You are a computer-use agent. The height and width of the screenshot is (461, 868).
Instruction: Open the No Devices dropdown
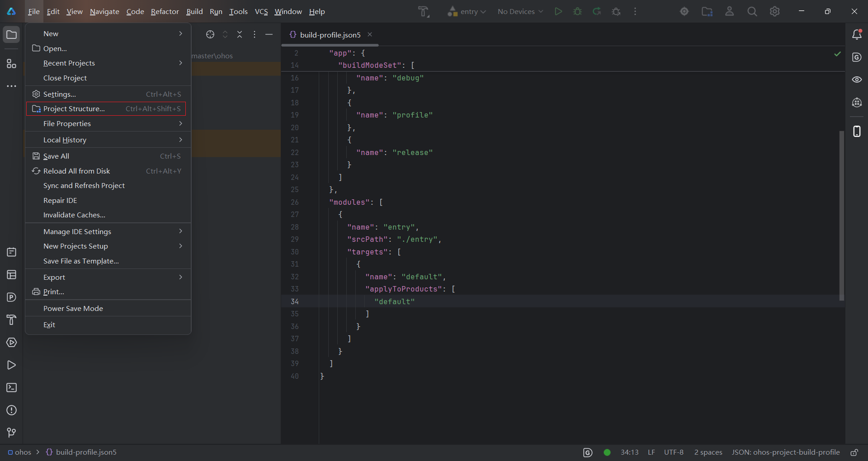click(x=519, y=11)
